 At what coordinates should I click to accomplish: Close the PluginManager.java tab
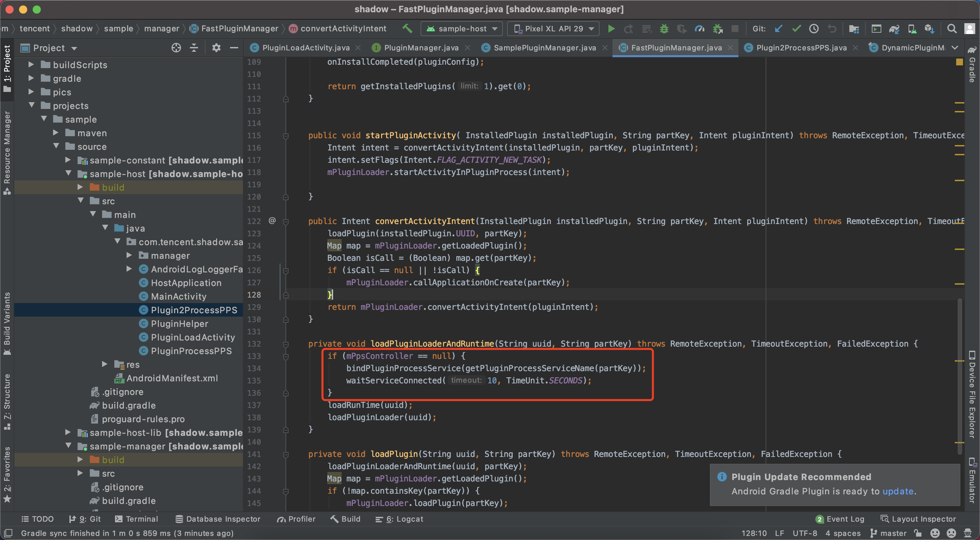pyautogui.click(x=468, y=48)
